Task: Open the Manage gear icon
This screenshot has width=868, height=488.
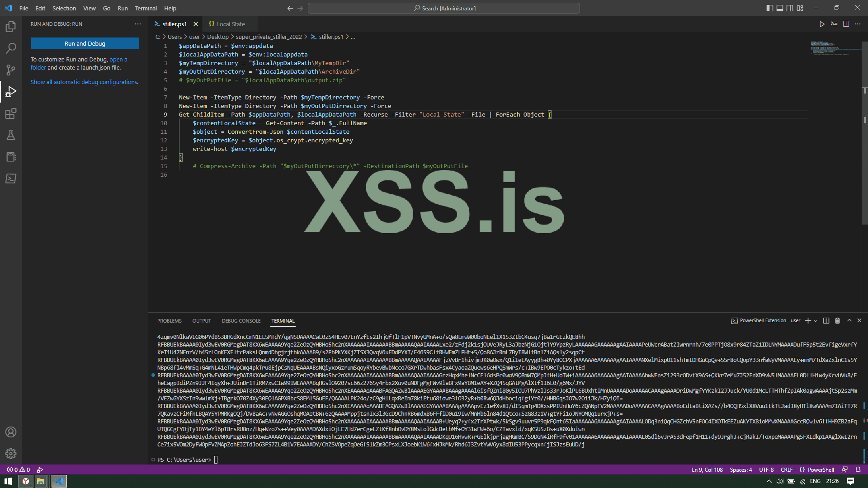Action: (11, 453)
